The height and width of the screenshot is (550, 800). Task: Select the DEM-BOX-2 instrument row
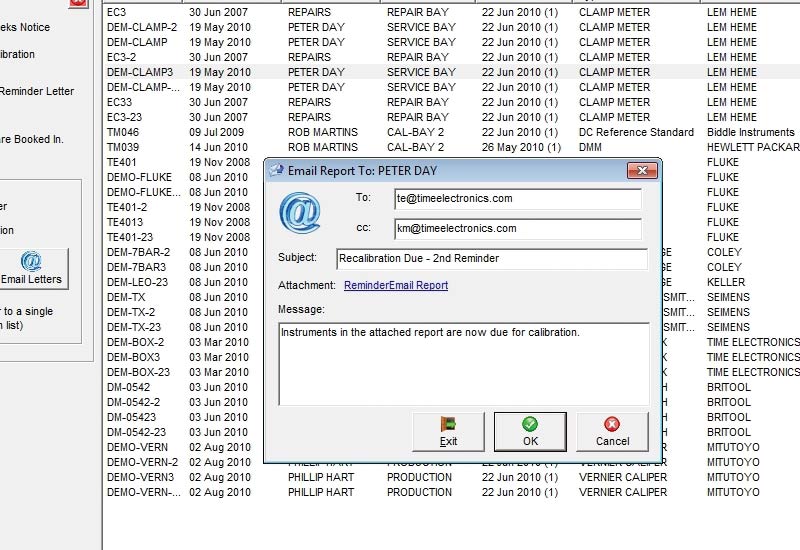(139, 342)
